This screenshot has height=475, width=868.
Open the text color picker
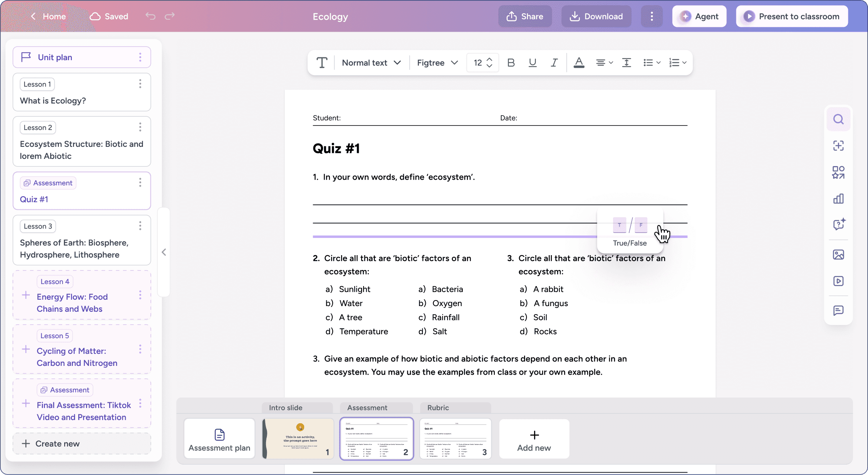[579, 63]
